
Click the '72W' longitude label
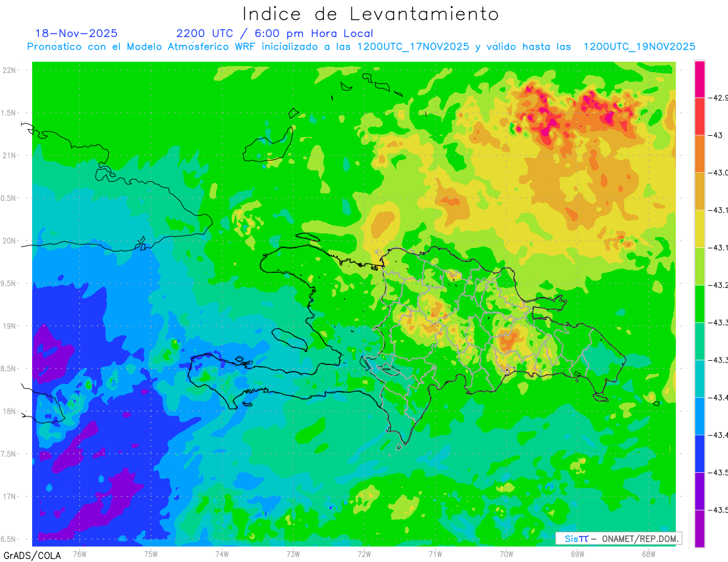364,554
